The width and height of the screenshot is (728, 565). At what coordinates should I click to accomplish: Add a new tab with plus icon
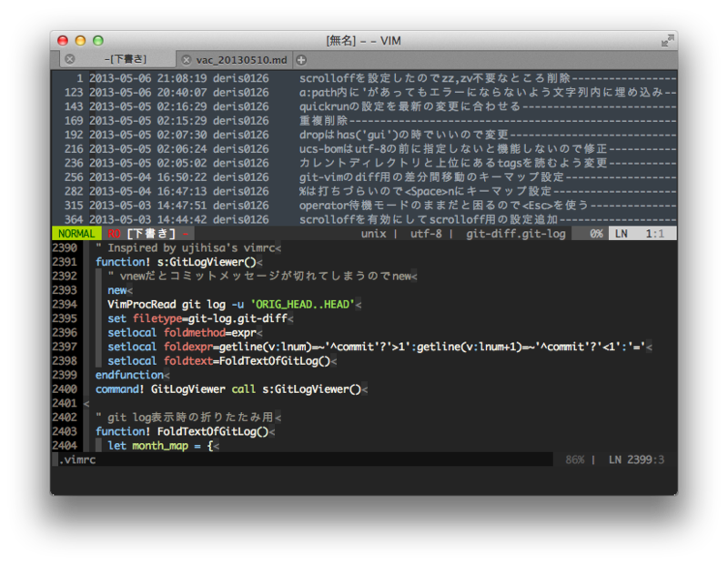[x=301, y=60]
